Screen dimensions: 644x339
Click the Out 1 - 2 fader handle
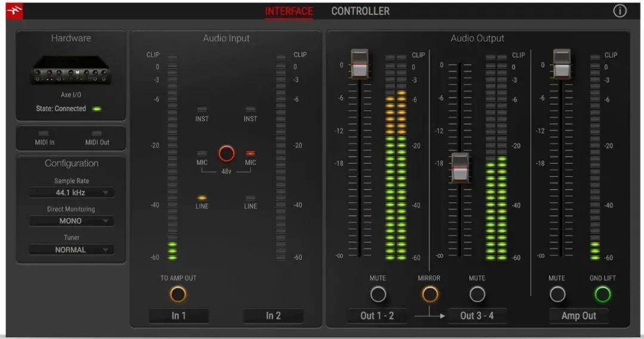click(360, 64)
